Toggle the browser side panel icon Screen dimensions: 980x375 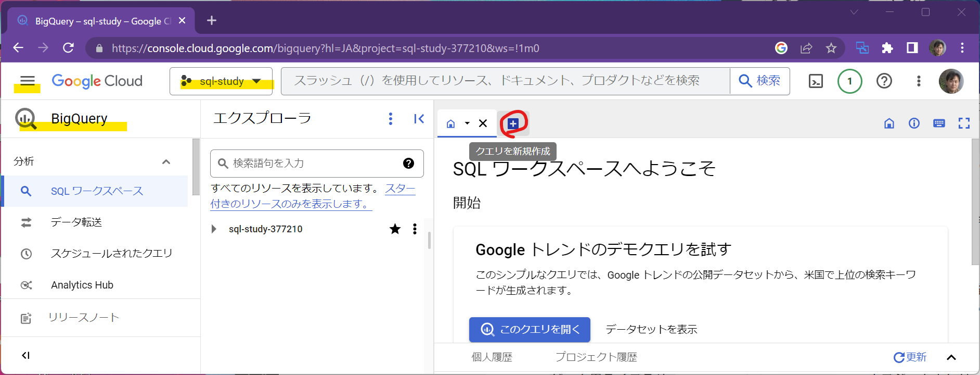point(912,48)
